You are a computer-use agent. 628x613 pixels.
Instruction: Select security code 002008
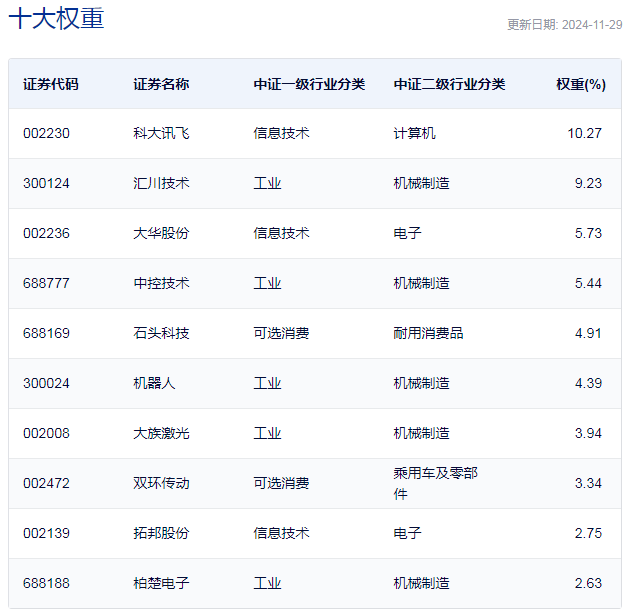[x=46, y=434]
